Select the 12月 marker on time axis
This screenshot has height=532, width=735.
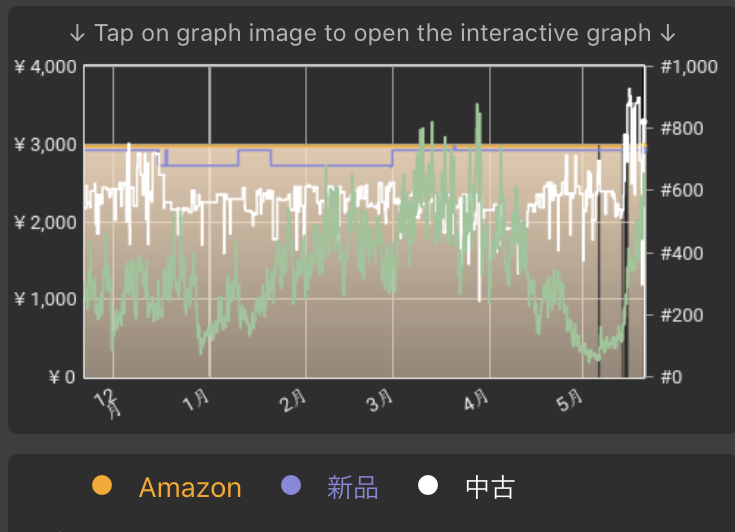coord(110,404)
